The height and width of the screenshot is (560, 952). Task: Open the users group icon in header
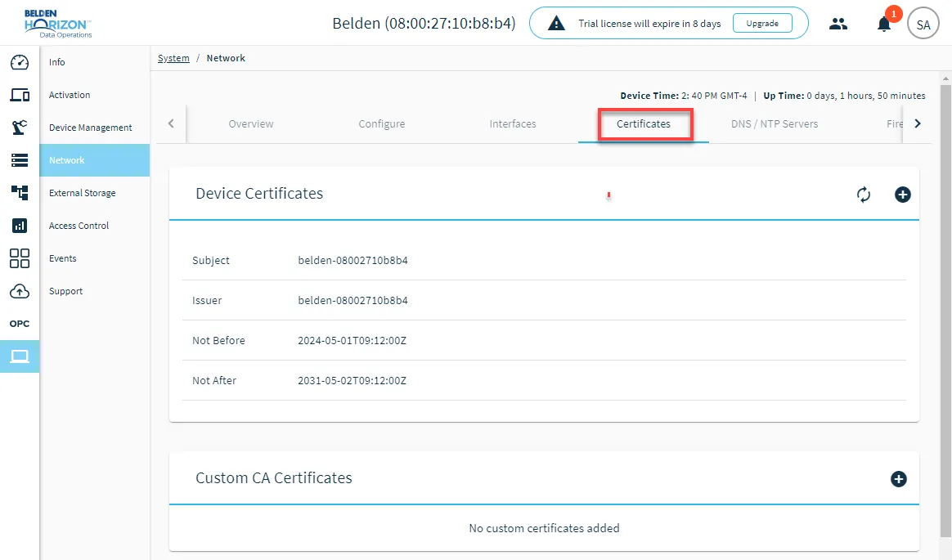tap(838, 24)
